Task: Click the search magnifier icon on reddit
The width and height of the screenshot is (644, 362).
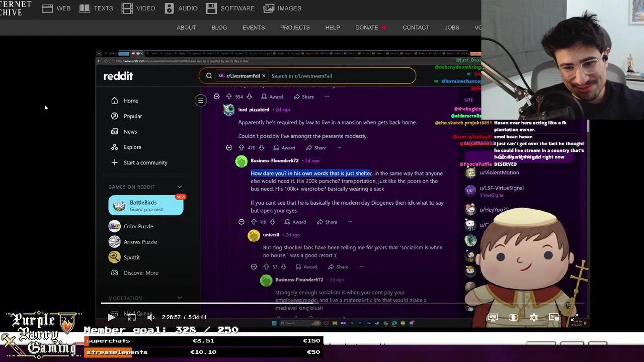Action: [209, 76]
